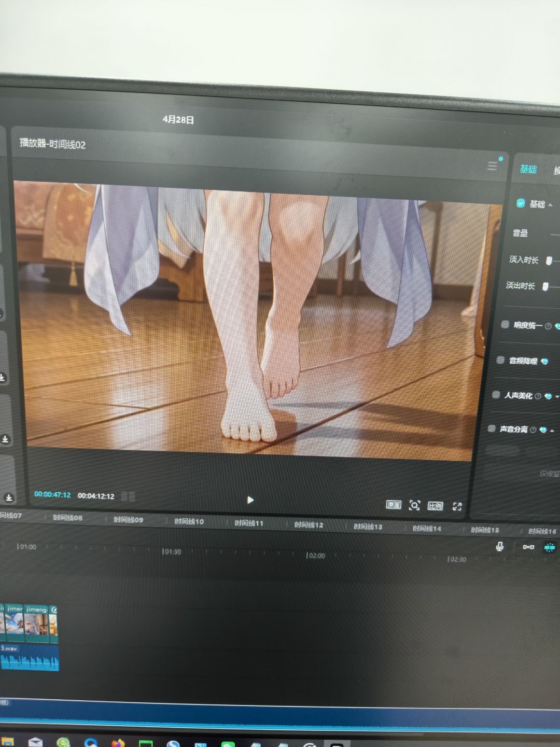
Task: Click the 人声美化 help question icon
Action: tap(538, 396)
